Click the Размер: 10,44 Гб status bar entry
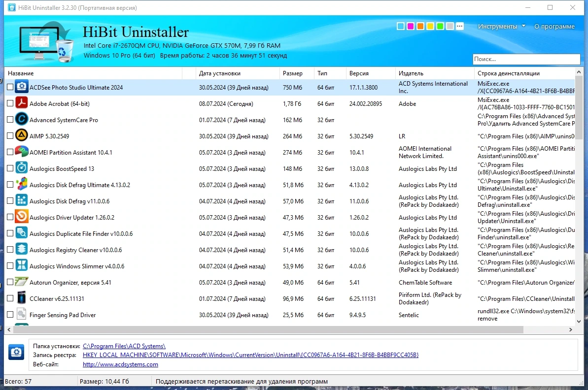Screen dimensions: 588x390 tap(104, 382)
